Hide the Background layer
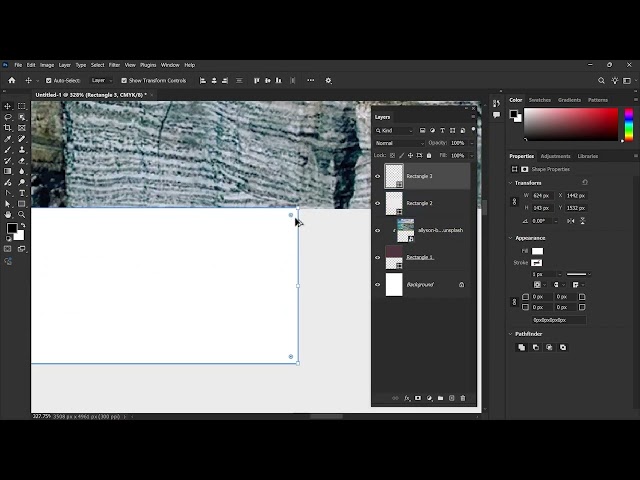640x480 pixels. click(x=378, y=284)
